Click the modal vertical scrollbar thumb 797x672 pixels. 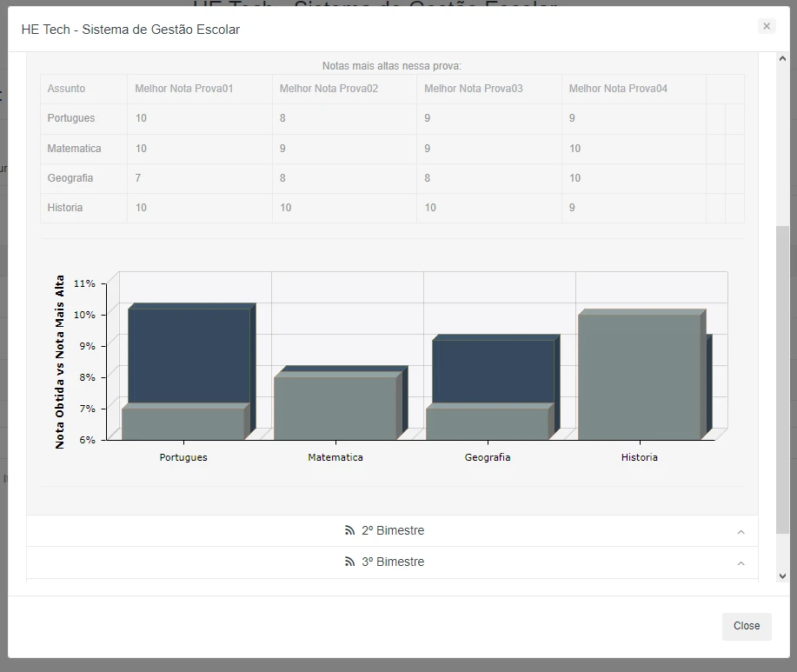point(782,378)
